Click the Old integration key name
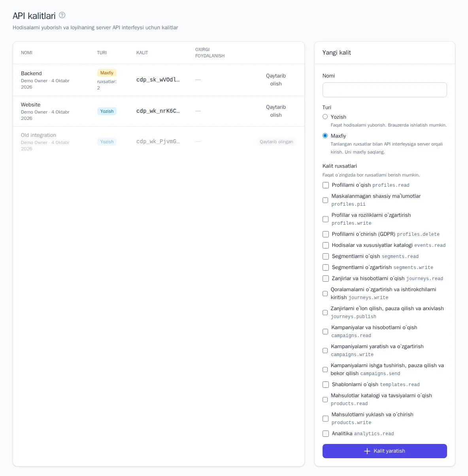Screen dimensions: 468x476 (38, 135)
